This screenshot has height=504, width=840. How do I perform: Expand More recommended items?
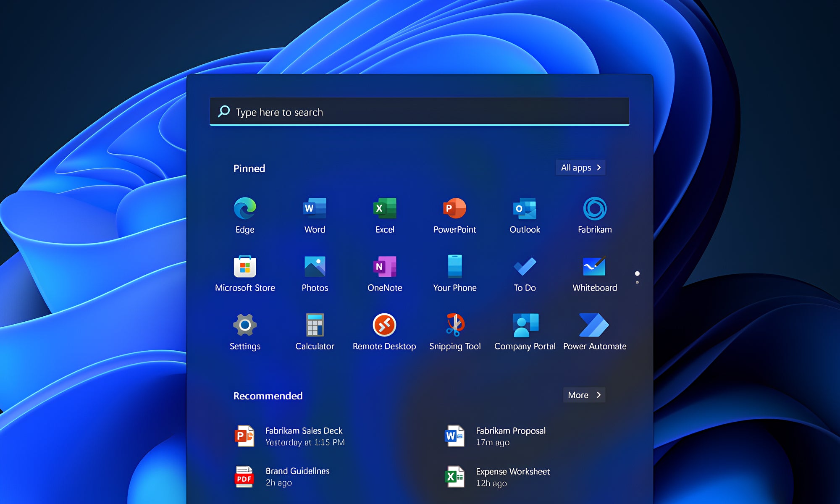[x=584, y=395]
